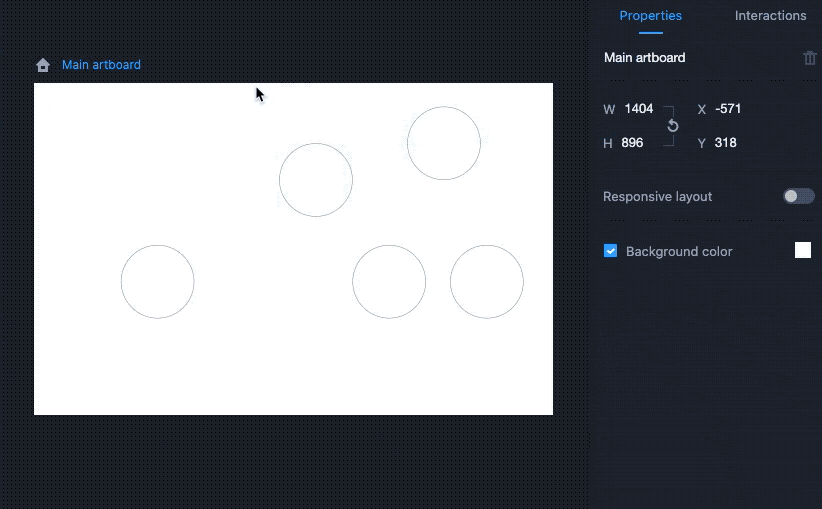Click the Background color label

pyautogui.click(x=679, y=252)
